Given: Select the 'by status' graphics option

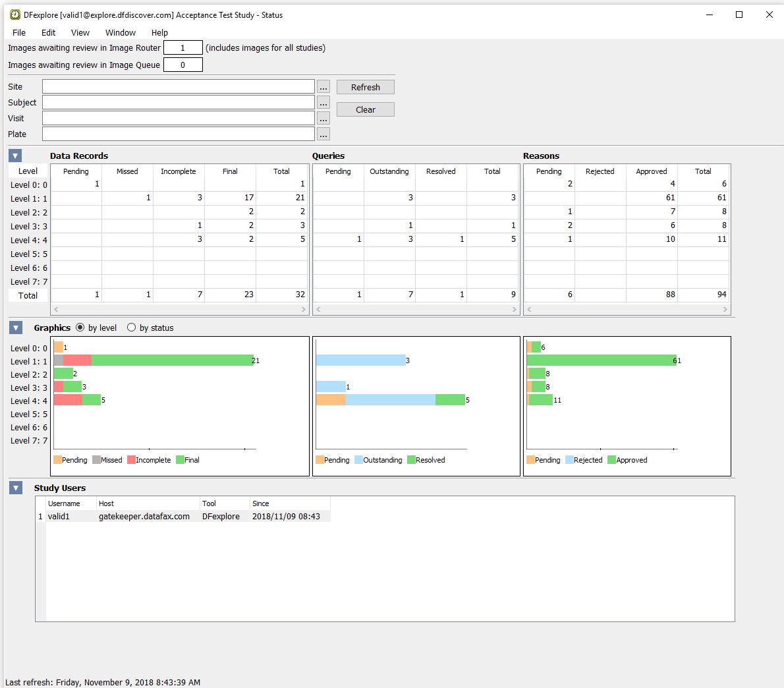Looking at the screenshot, I should pos(132,328).
